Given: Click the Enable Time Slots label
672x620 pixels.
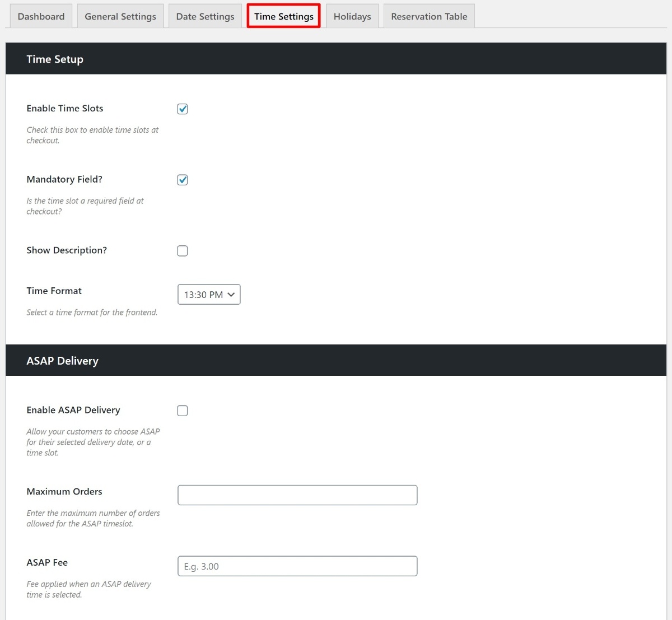Looking at the screenshot, I should pyautogui.click(x=65, y=108).
